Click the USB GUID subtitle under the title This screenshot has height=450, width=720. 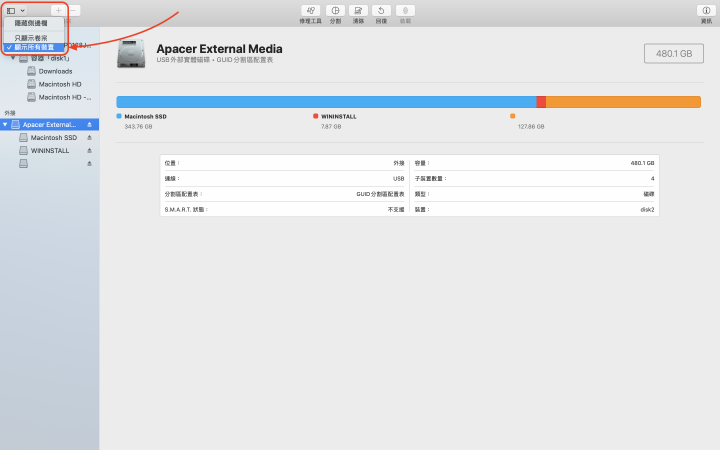click(214, 60)
